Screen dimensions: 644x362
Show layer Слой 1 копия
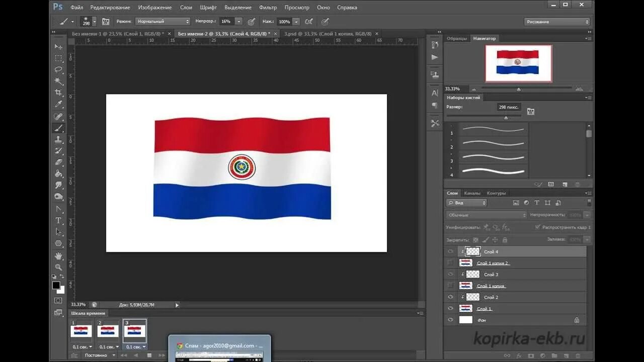coord(450,286)
